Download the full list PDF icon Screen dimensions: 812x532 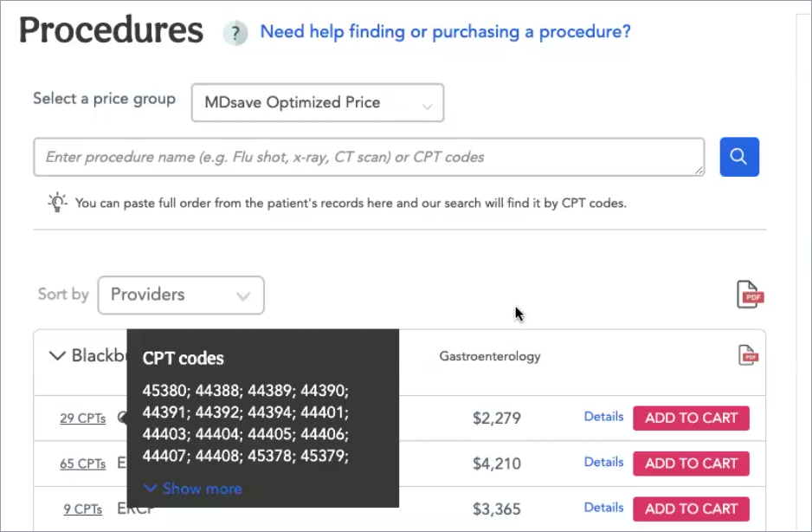tap(750, 295)
